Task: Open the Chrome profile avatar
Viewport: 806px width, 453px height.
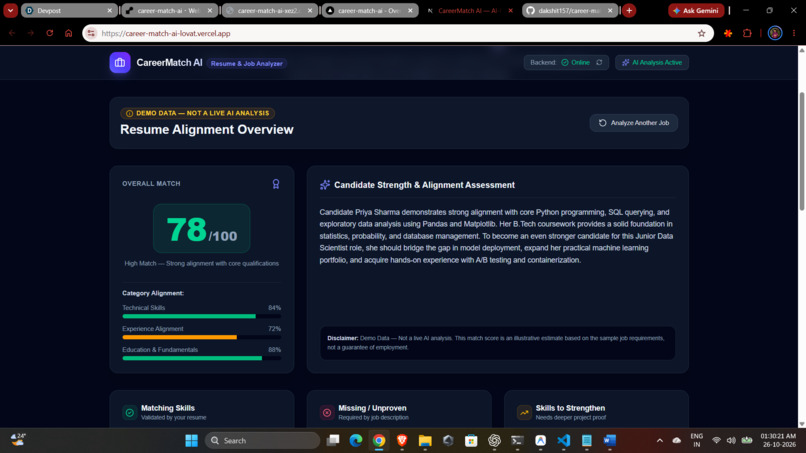Action: [x=775, y=33]
